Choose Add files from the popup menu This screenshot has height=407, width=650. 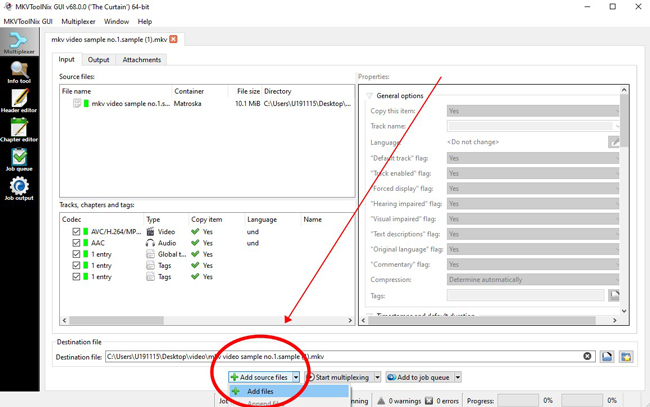click(x=289, y=391)
